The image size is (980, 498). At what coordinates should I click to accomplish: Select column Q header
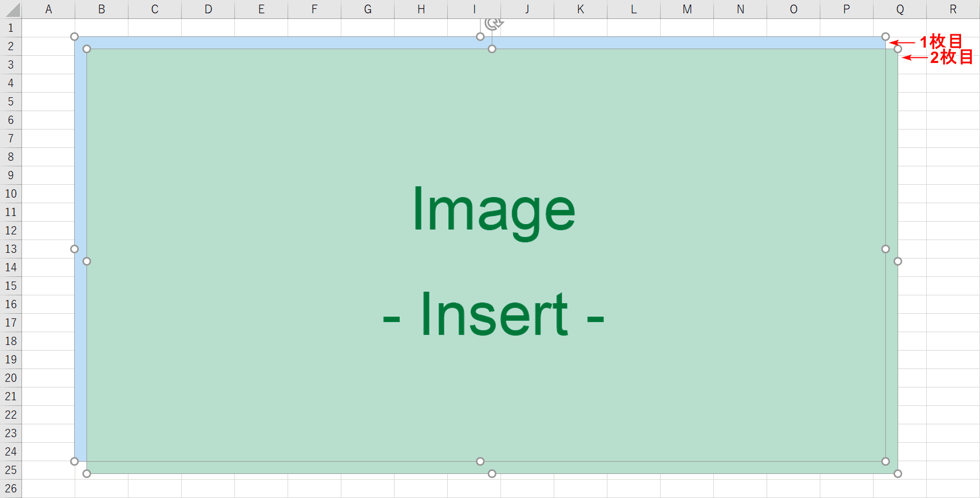900,9
